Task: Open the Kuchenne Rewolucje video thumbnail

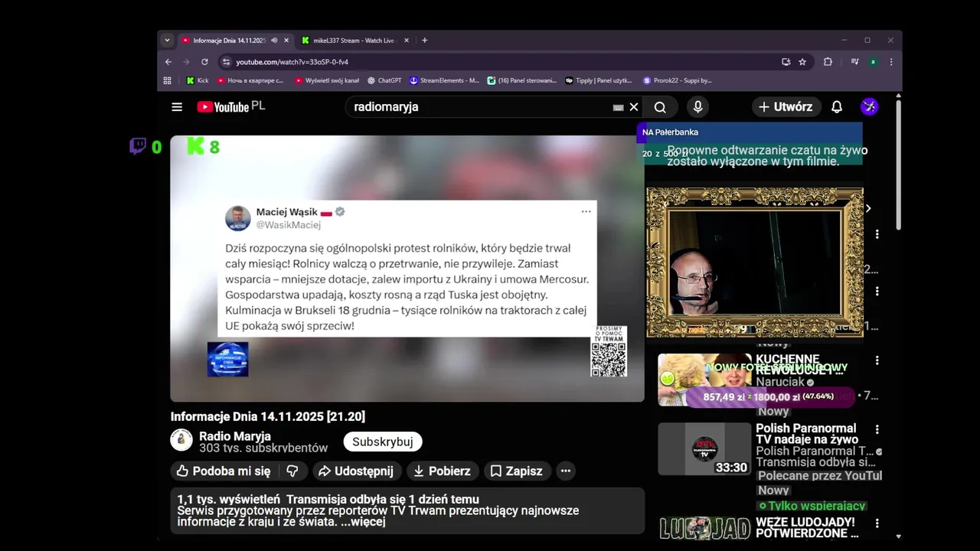Action: (704, 380)
